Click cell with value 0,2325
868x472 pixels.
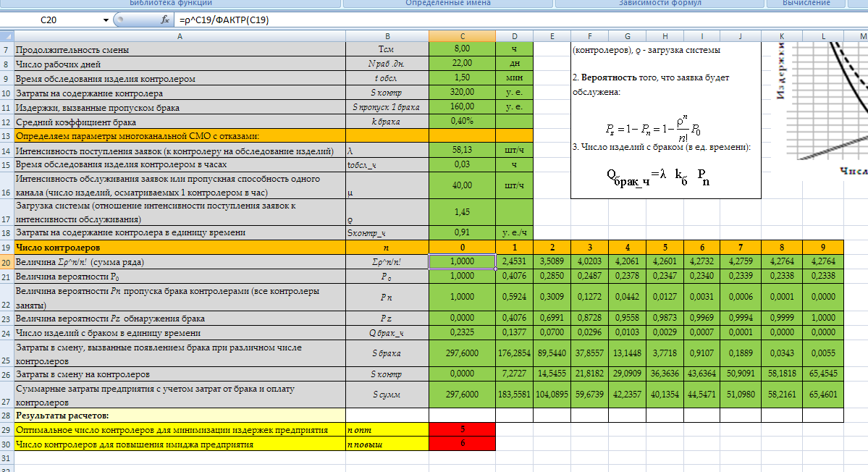point(462,332)
